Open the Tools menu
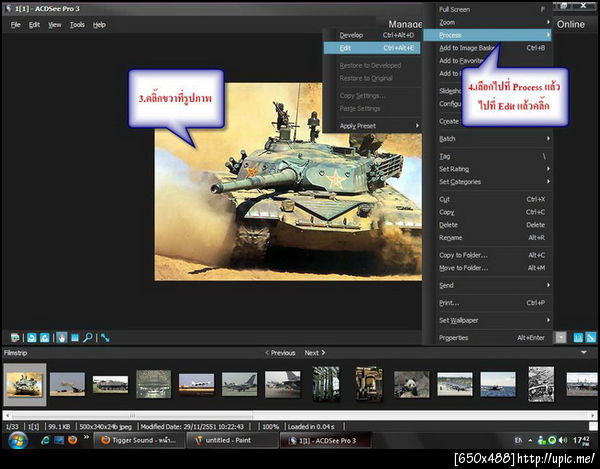This screenshot has width=600, height=469. [x=77, y=25]
